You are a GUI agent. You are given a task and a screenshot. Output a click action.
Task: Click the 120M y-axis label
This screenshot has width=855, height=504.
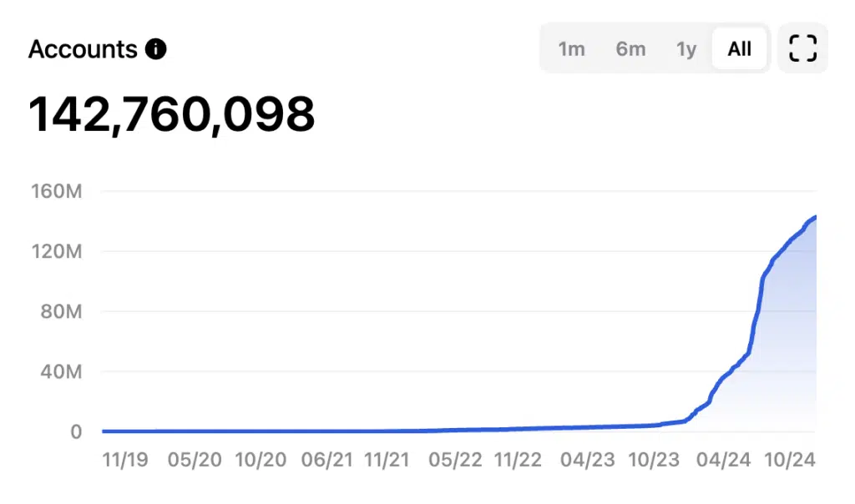coord(57,251)
